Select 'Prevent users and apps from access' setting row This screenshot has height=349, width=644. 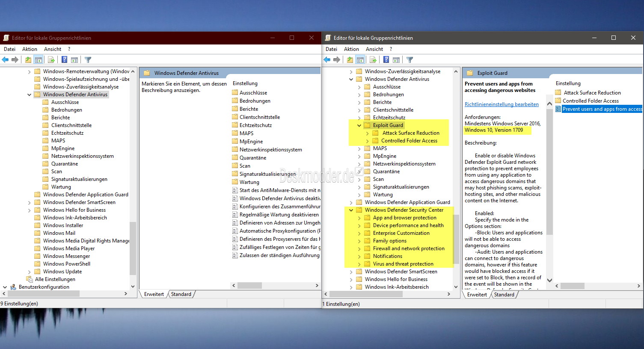602,109
